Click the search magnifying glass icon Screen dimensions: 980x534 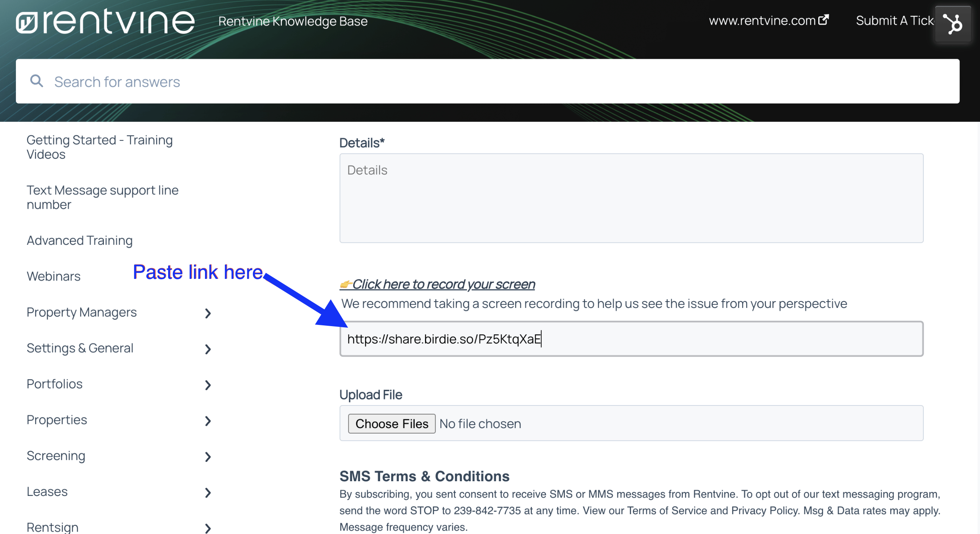(x=36, y=81)
